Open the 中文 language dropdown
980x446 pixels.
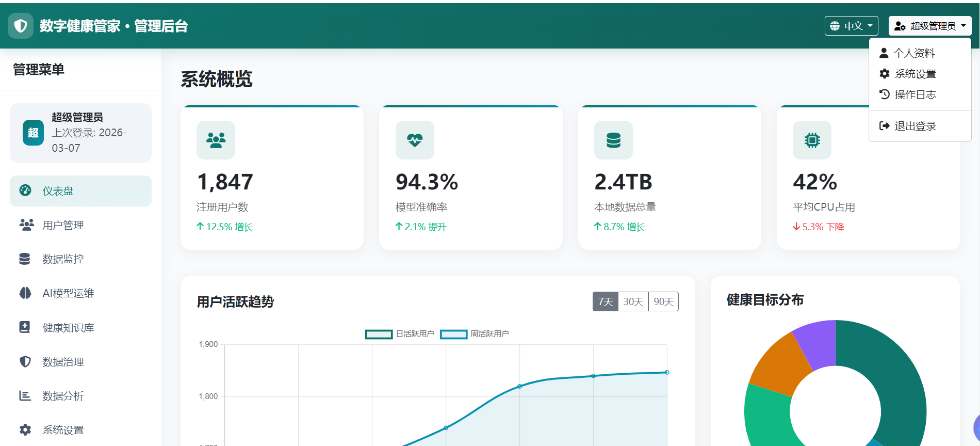tap(852, 26)
